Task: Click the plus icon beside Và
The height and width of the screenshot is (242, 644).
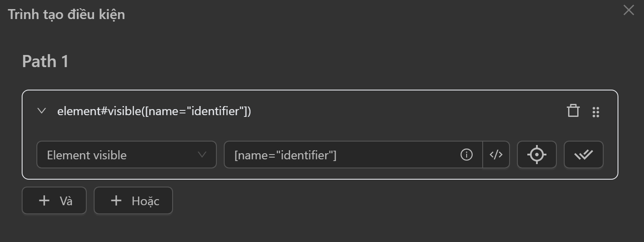Action: pos(44,200)
